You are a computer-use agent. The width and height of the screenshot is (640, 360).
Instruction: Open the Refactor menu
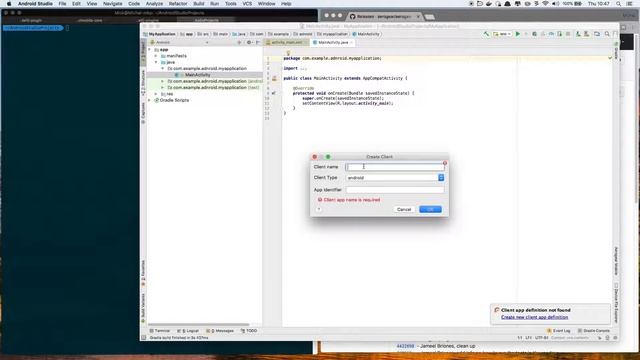[x=178, y=4]
